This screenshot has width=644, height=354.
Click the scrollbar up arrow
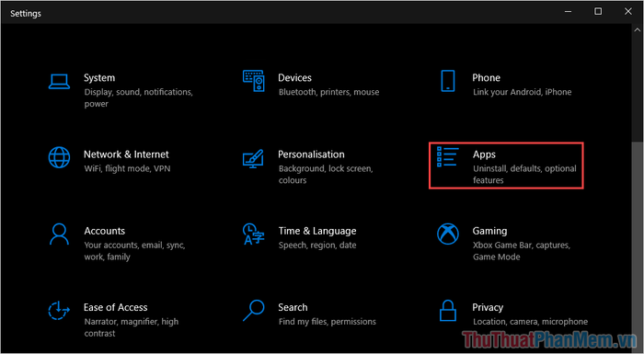(x=637, y=30)
